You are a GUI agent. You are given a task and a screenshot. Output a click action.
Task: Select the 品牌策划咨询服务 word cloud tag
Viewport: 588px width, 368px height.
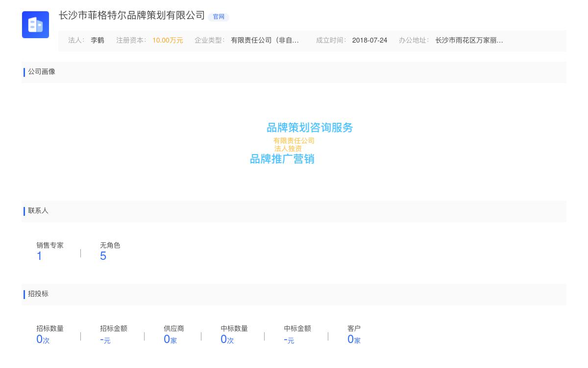[309, 128]
